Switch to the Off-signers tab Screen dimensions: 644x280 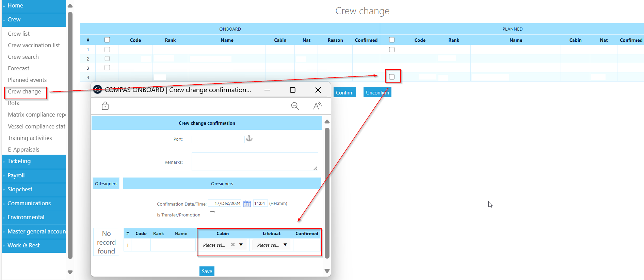point(106,183)
